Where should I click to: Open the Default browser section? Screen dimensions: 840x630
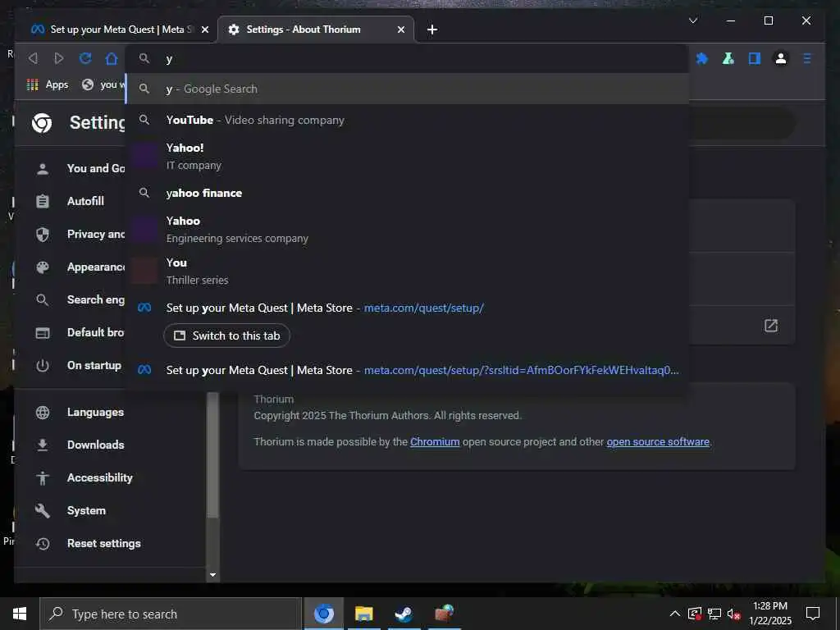click(80, 333)
